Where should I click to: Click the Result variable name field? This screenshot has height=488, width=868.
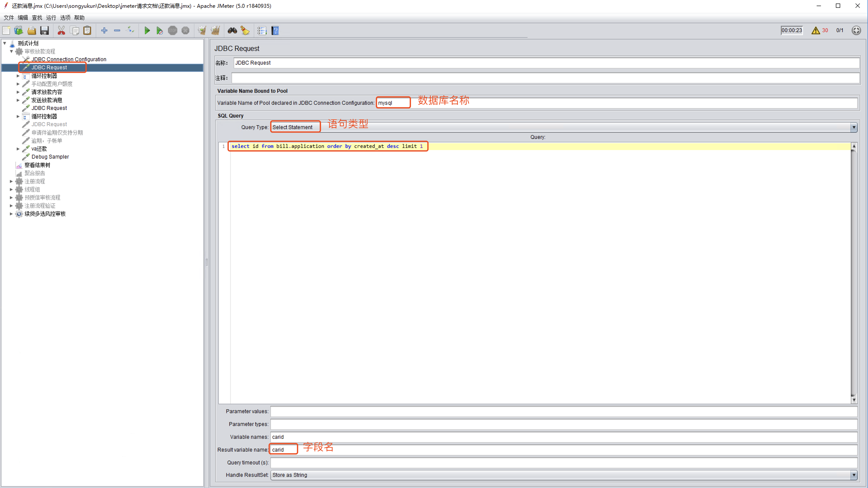(564, 450)
